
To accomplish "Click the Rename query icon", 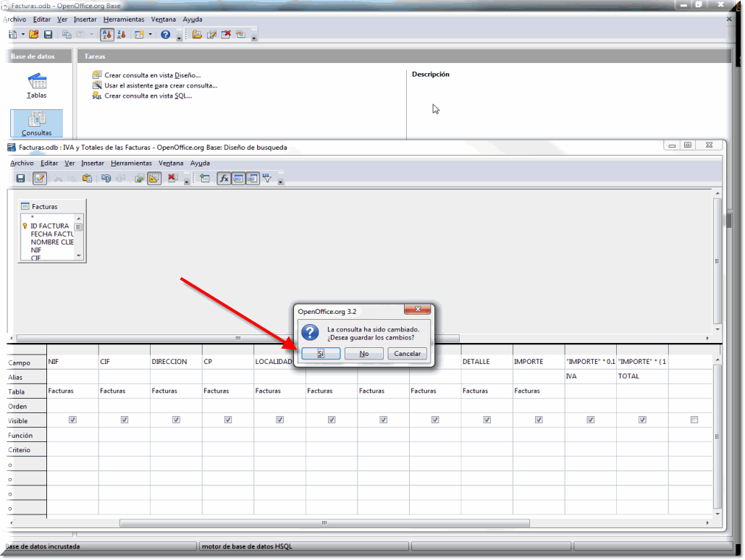I will tap(240, 34).
